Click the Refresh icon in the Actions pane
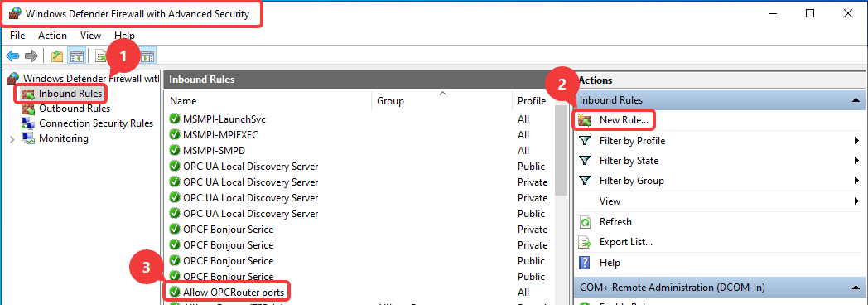 point(585,222)
